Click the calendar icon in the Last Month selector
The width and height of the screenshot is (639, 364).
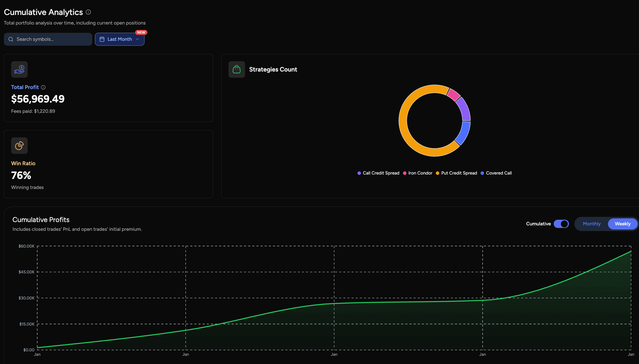(102, 39)
